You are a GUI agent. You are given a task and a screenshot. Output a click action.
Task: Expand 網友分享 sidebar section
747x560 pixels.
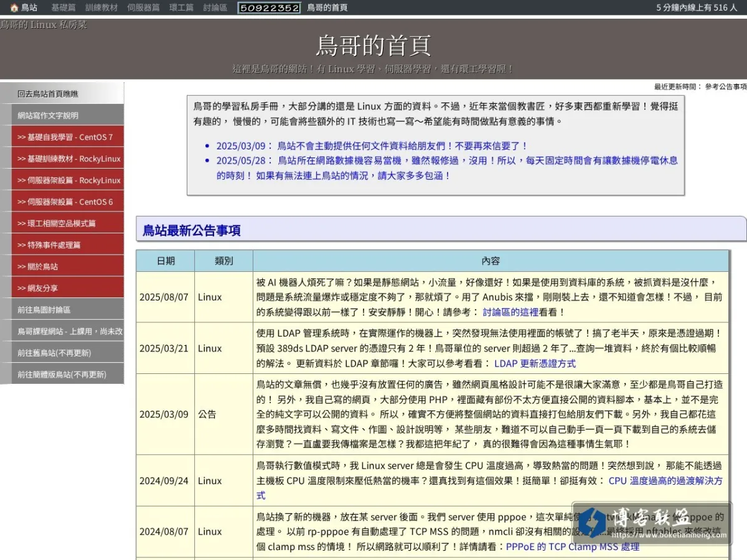[x=67, y=288]
